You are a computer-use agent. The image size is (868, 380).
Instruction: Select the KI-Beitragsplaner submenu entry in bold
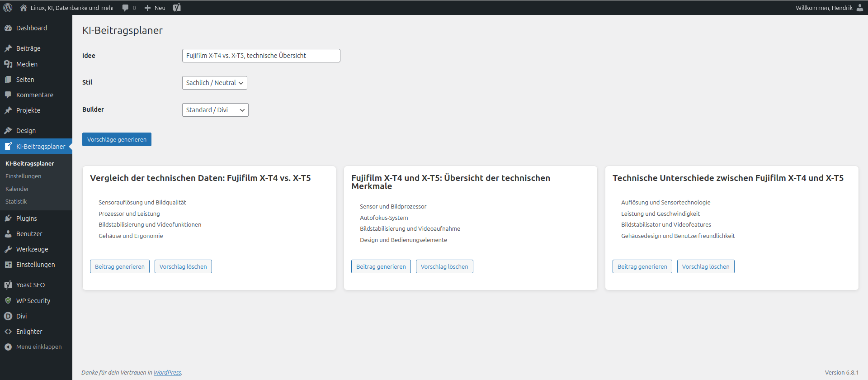point(29,164)
